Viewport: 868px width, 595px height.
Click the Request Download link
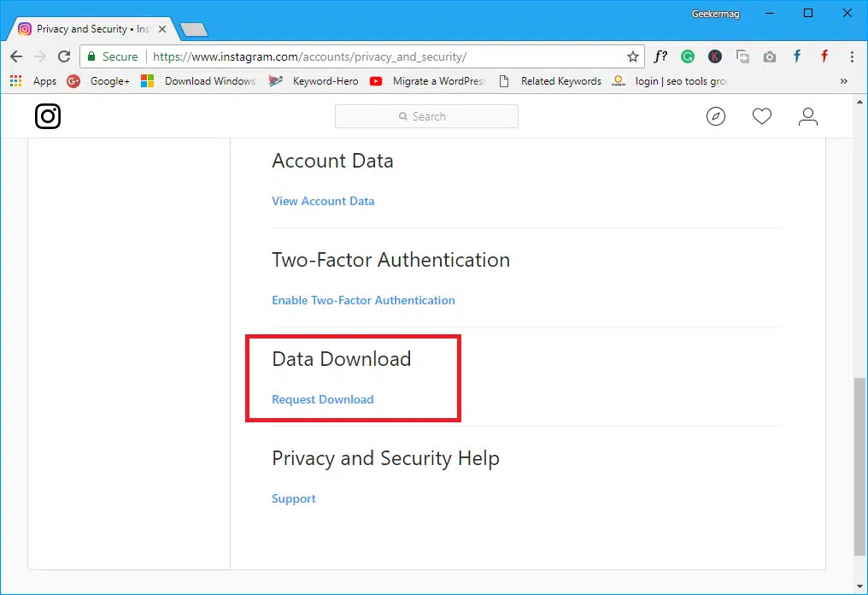pos(322,399)
